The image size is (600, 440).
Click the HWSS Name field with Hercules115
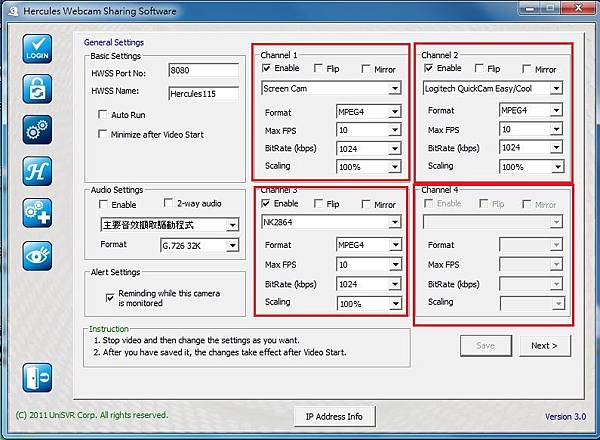[204, 94]
